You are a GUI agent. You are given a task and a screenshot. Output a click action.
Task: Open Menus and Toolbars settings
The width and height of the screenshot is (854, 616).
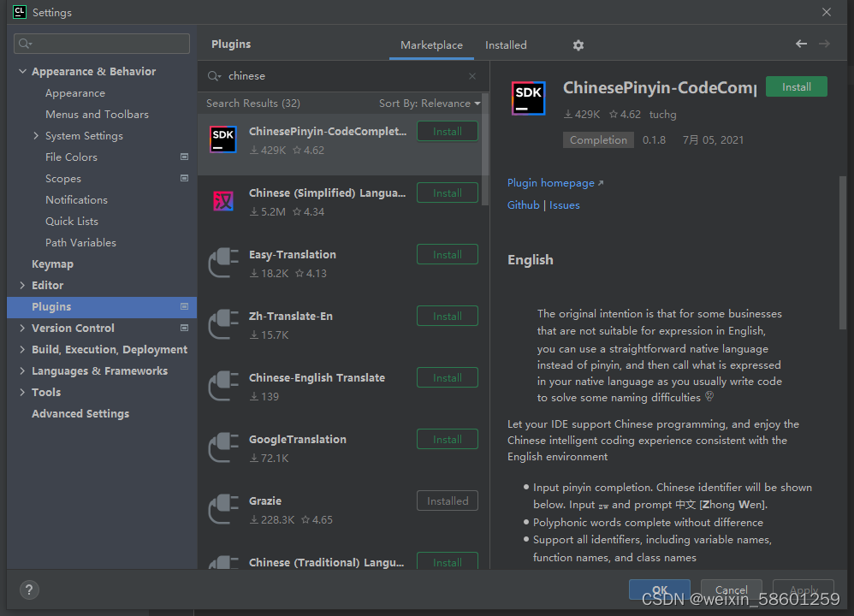(x=97, y=115)
